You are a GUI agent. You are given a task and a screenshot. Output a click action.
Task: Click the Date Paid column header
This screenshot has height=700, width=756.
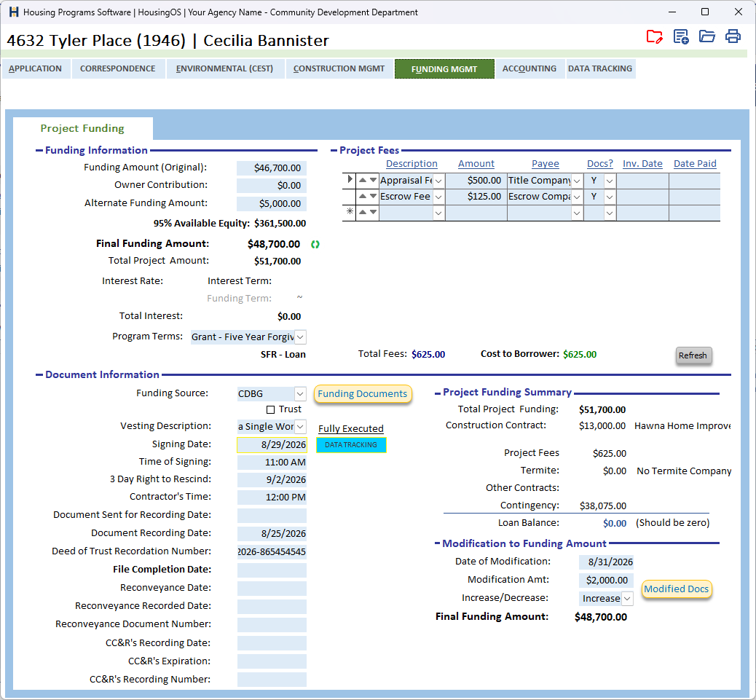pos(695,164)
